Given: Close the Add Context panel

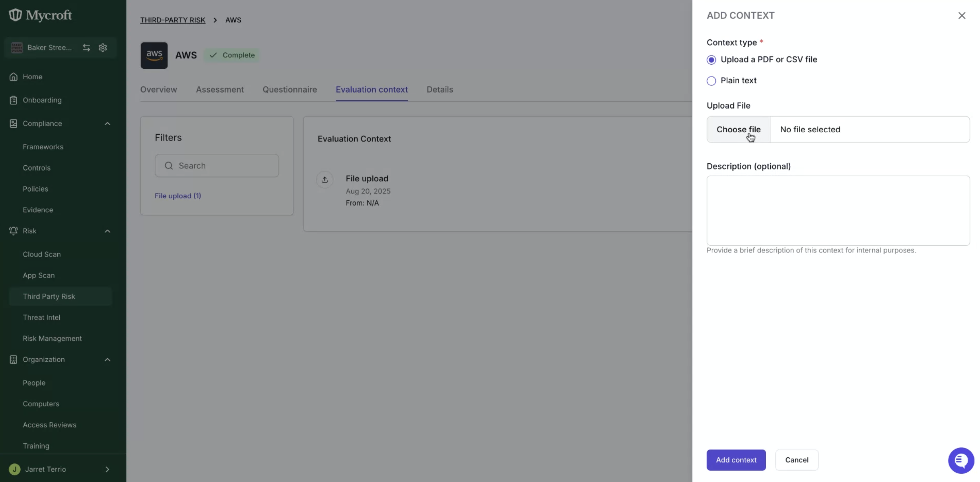Looking at the screenshot, I should (x=962, y=16).
